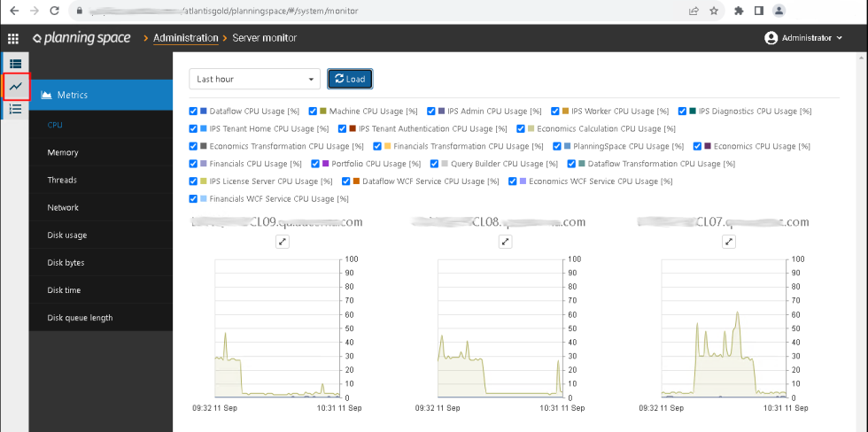The width and height of the screenshot is (868, 432).
Task: Toggle IPS License Server CPU Usage checkbox
Action: (x=193, y=181)
